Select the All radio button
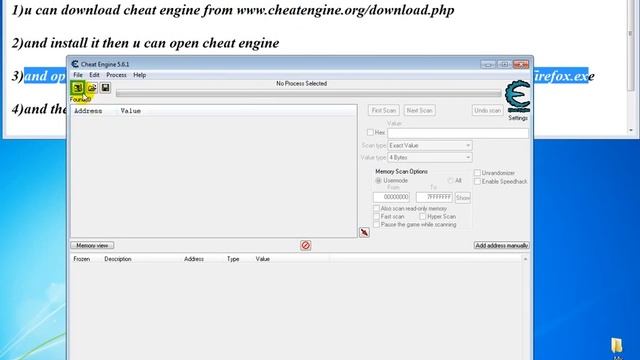 tap(450, 180)
